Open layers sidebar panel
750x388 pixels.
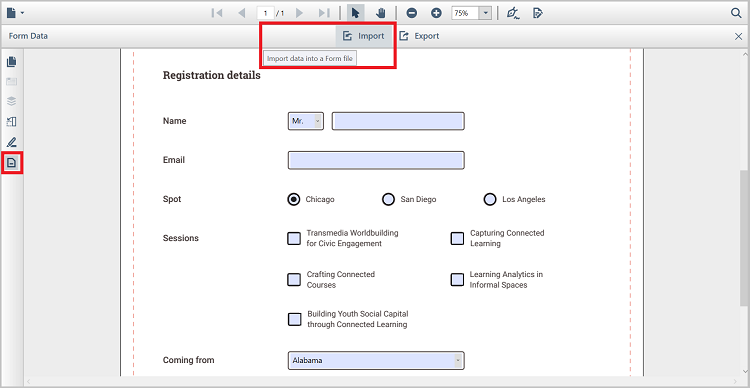point(12,101)
